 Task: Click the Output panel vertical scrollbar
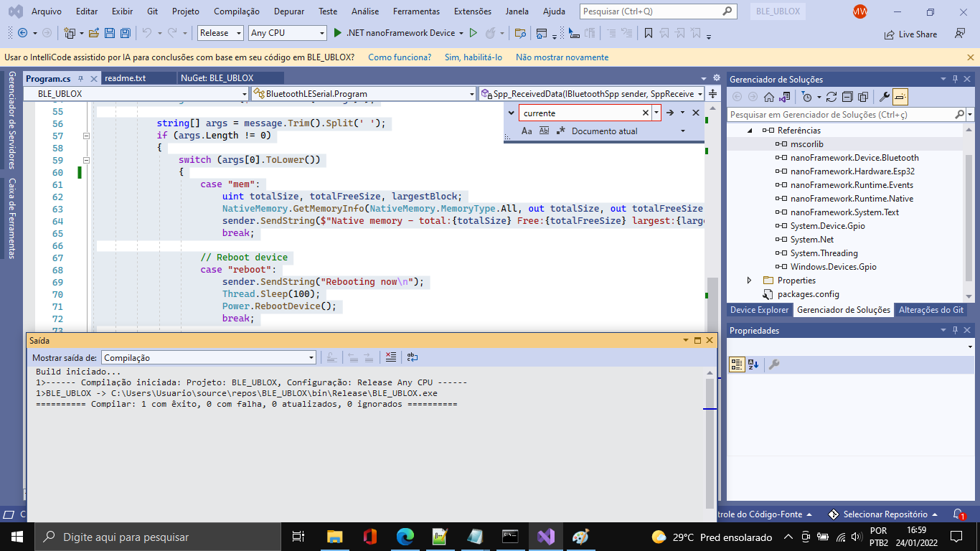click(x=710, y=442)
